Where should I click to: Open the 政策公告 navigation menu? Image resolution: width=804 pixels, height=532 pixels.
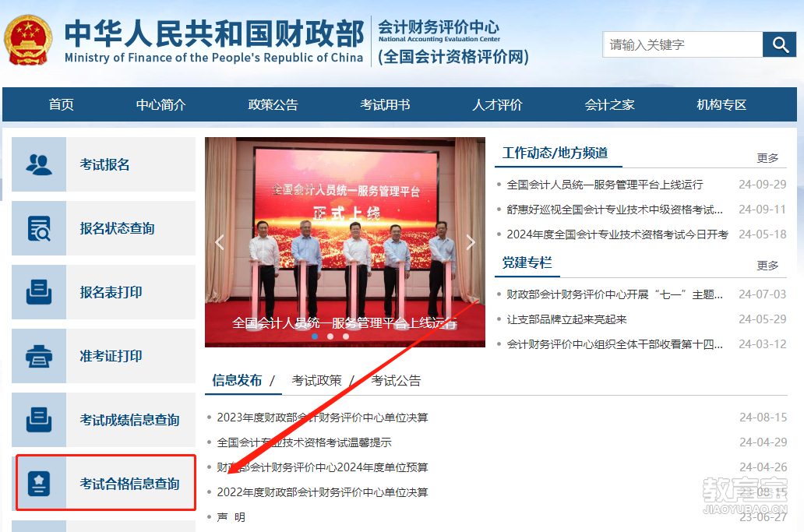(273, 104)
